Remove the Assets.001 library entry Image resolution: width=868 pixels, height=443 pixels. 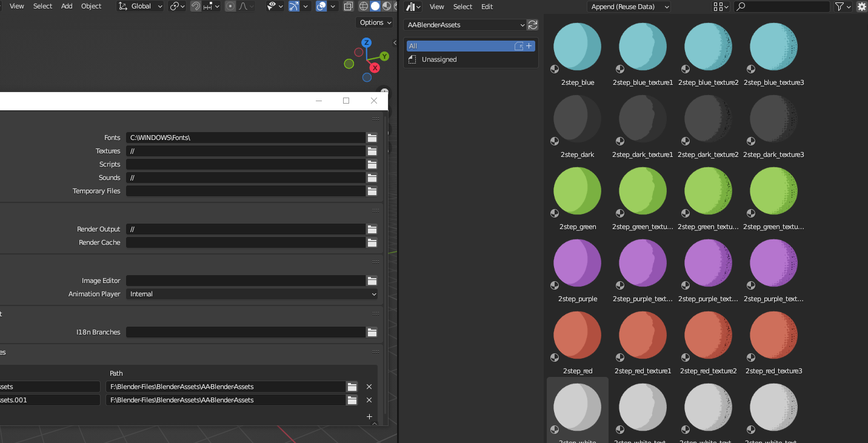(x=369, y=400)
